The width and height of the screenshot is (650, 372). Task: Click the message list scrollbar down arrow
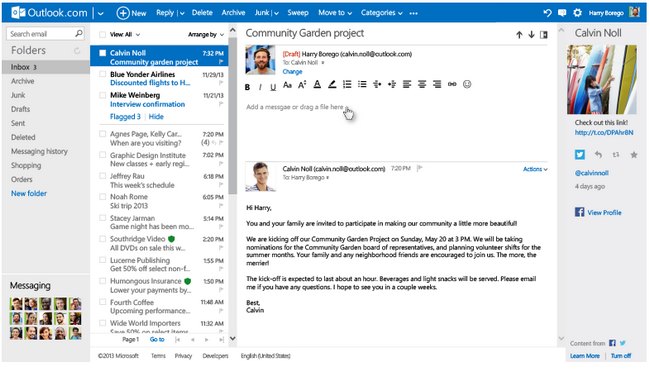coord(233,338)
